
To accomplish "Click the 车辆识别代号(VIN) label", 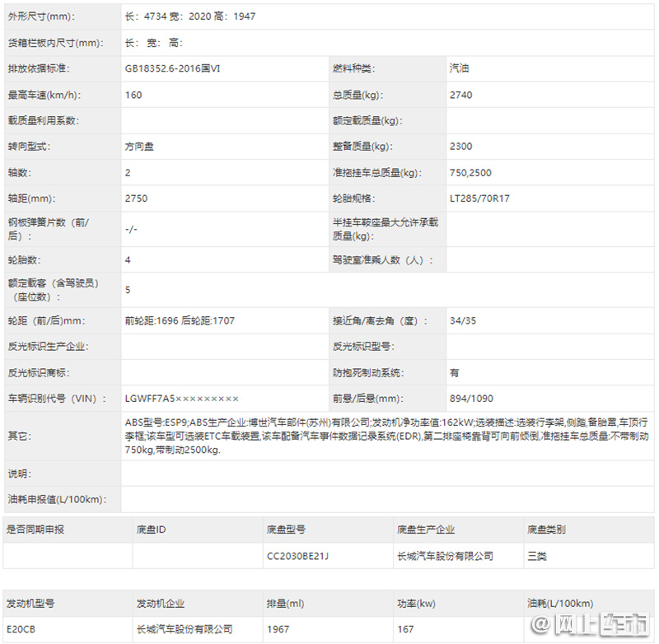I will pyautogui.click(x=57, y=399).
